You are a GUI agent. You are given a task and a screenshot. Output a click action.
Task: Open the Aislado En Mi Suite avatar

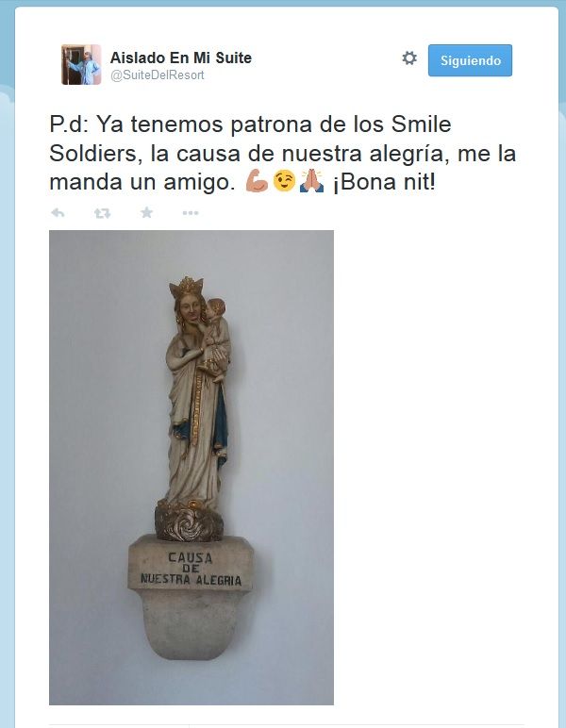[81, 64]
